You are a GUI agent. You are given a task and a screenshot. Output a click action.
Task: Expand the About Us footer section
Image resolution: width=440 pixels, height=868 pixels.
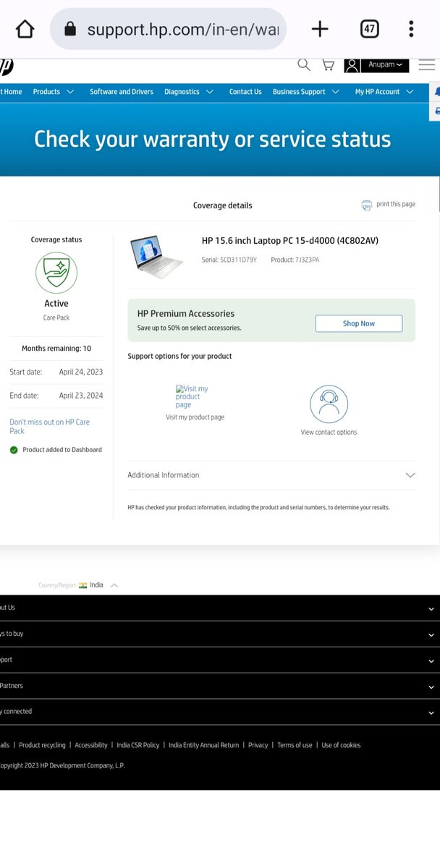220,608
